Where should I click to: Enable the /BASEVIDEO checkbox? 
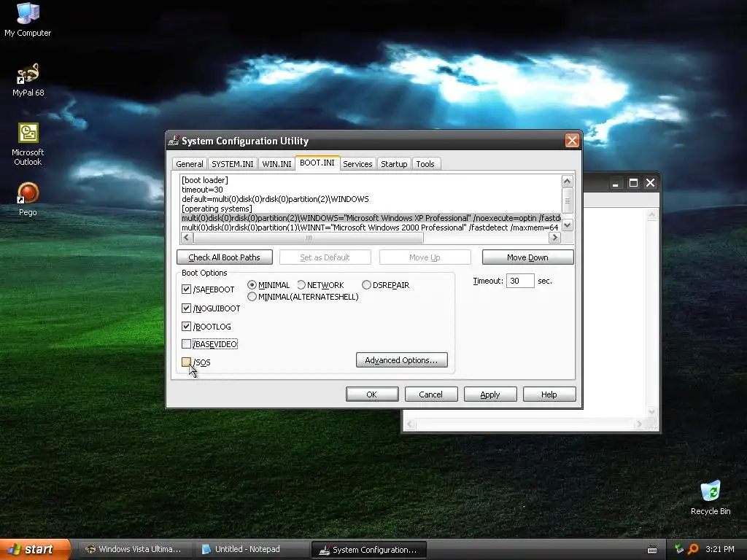click(186, 344)
